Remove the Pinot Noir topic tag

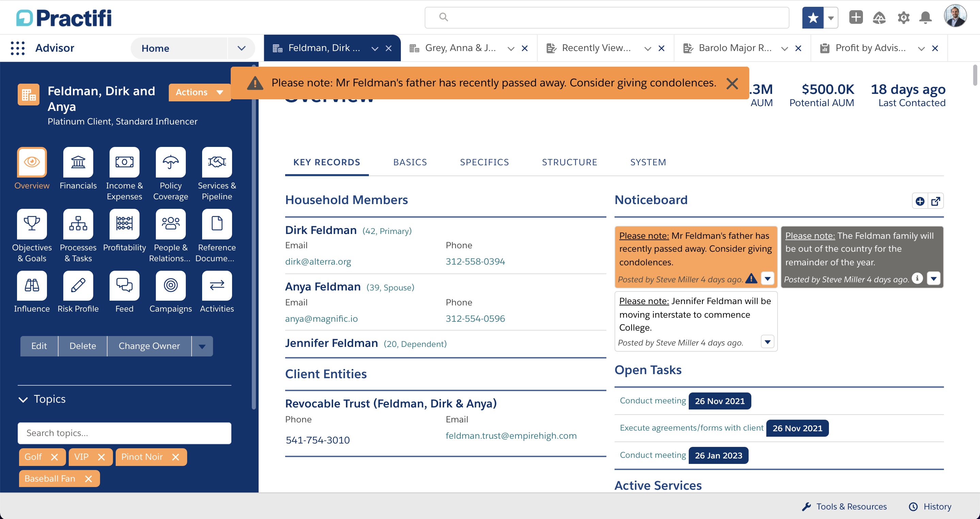(175, 457)
